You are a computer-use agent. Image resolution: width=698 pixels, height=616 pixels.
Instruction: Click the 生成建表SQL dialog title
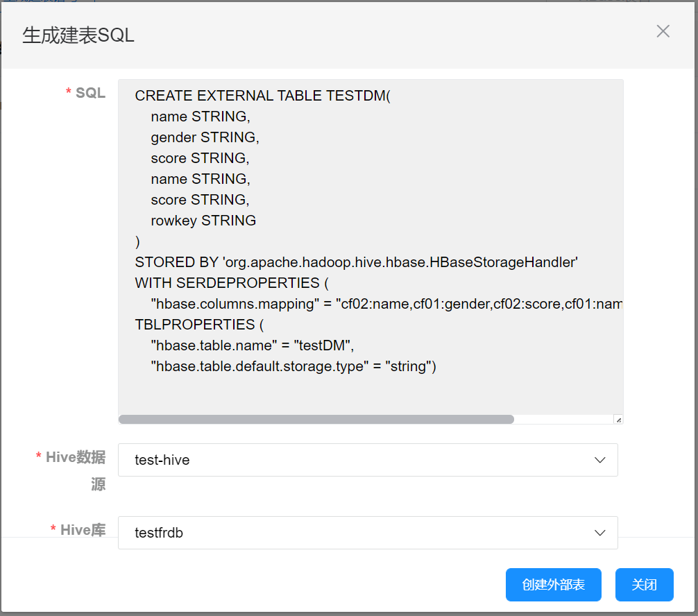(78, 35)
